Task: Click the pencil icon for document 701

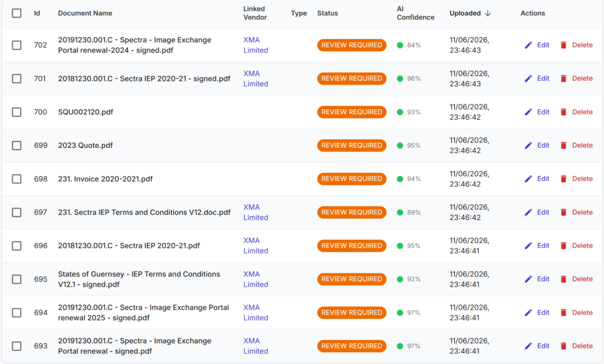Action: click(x=528, y=78)
